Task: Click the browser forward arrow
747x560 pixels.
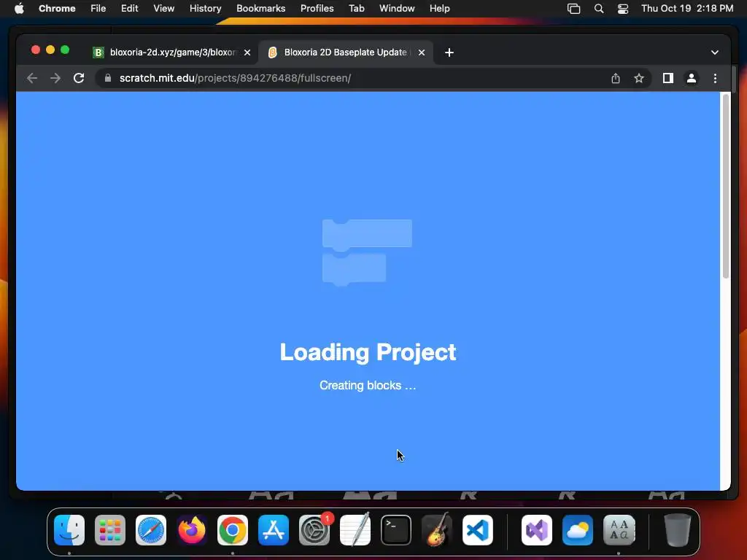Action: (x=55, y=78)
